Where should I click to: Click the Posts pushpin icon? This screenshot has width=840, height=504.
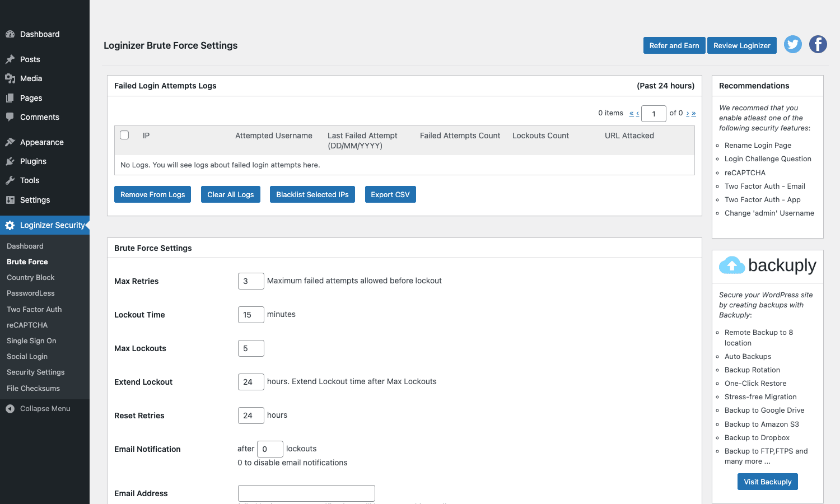click(10, 59)
